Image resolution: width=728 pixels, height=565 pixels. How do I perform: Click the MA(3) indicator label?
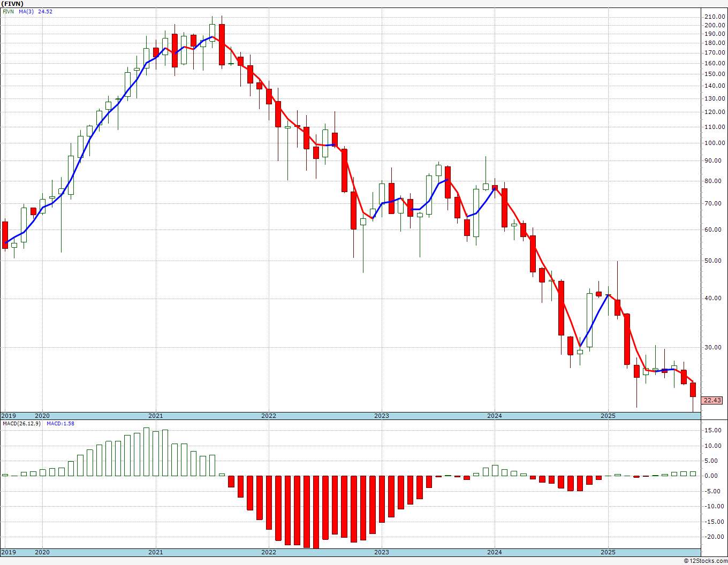(26, 11)
